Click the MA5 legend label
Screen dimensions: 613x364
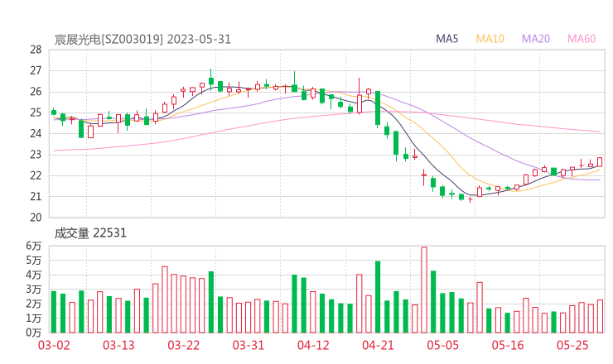tap(446, 39)
